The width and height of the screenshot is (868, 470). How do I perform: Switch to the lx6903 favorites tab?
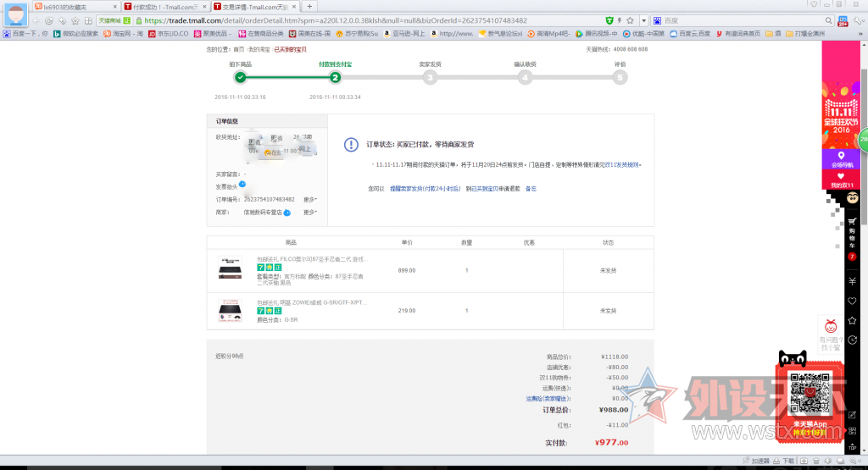(x=75, y=7)
